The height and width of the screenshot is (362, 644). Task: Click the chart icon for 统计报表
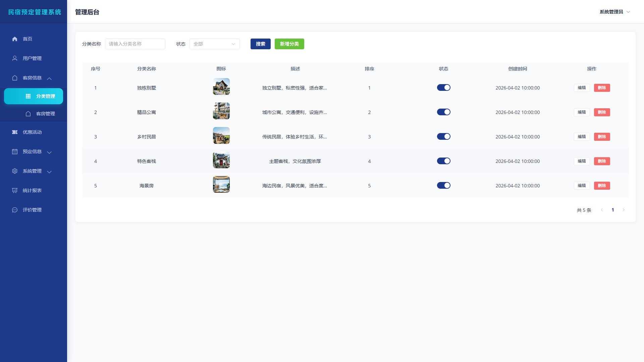(x=15, y=190)
